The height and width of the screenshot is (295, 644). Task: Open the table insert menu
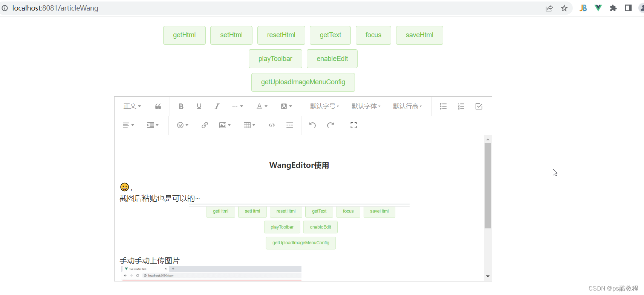tap(249, 125)
